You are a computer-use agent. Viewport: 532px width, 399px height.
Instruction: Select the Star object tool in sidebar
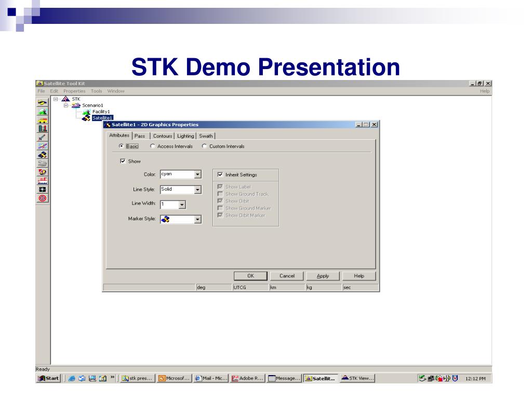pyautogui.click(x=43, y=190)
